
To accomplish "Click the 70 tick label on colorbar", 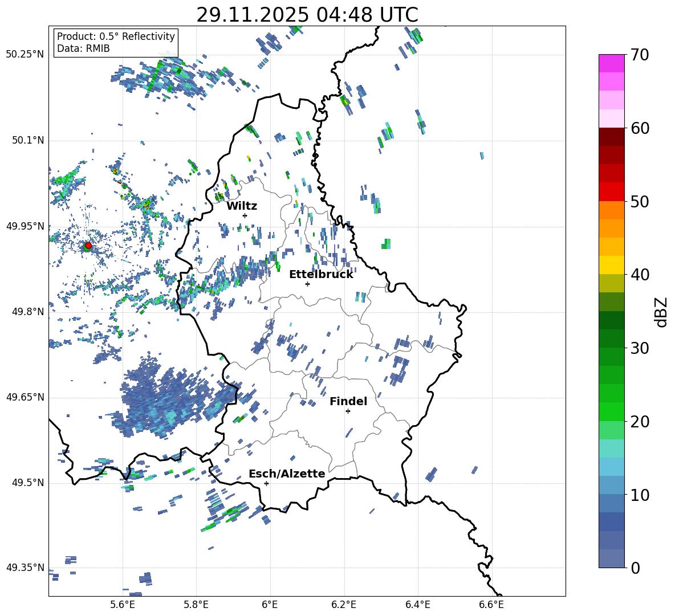I will 640,55.
